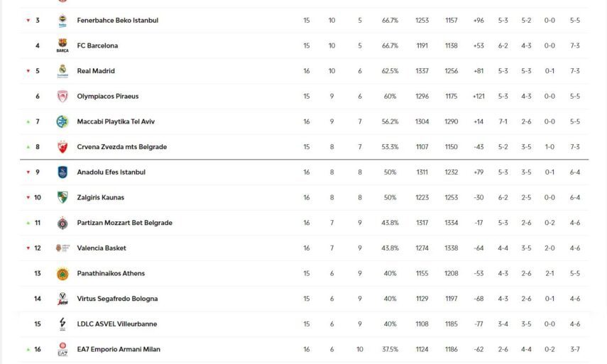Click the Real Madrid crest icon
Image resolution: width=607 pixels, height=364 pixels.
pyautogui.click(x=62, y=71)
